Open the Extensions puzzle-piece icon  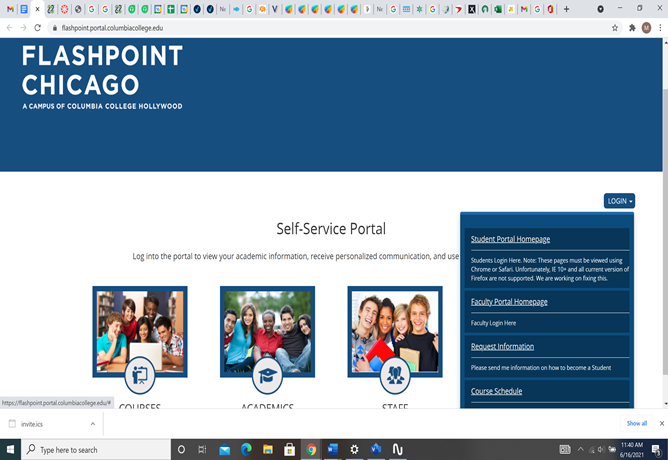(x=632, y=28)
